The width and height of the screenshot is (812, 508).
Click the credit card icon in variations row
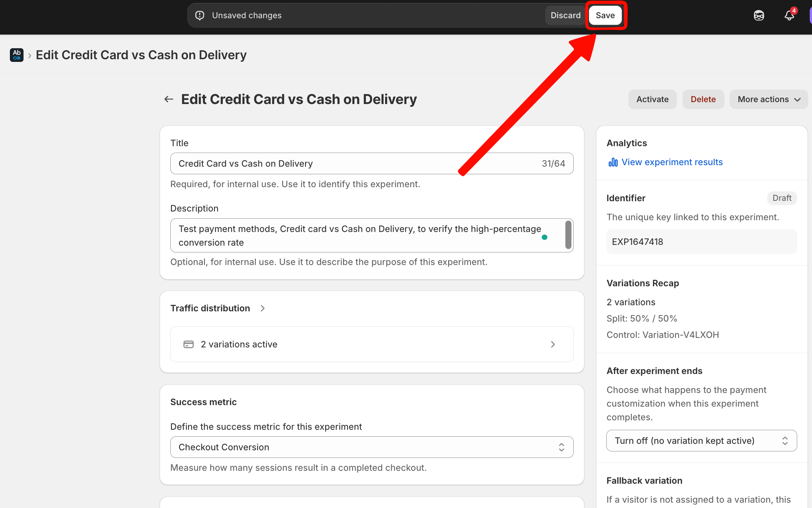click(189, 344)
